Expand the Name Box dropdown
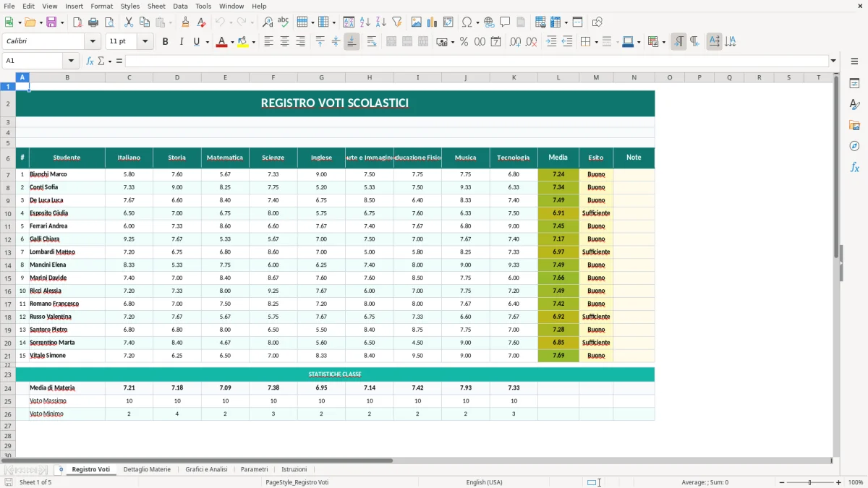 pyautogui.click(x=71, y=61)
